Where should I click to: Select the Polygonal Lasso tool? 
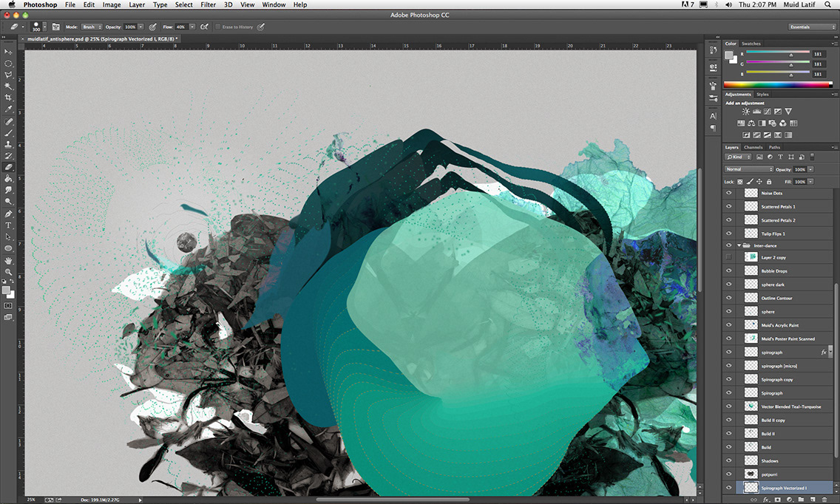(8, 75)
